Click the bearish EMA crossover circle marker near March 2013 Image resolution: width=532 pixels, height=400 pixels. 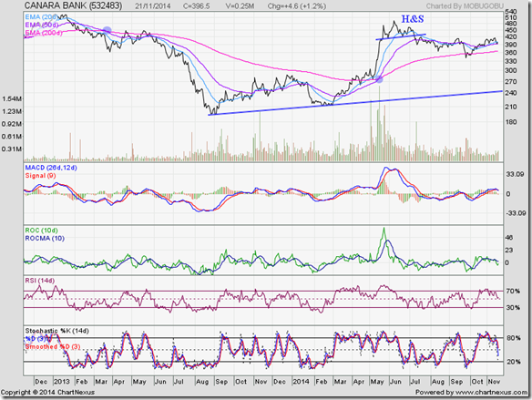pyautogui.click(x=107, y=30)
